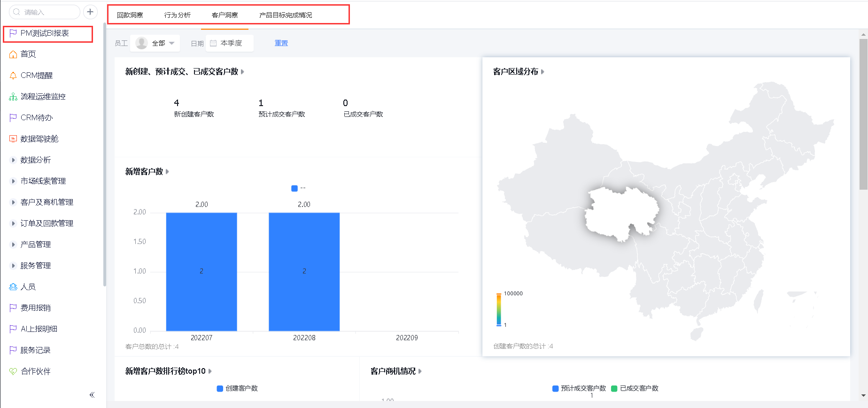
Task: Open arrow next to 新创建、预计成交、已成交客户数
Action: click(242, 72)
